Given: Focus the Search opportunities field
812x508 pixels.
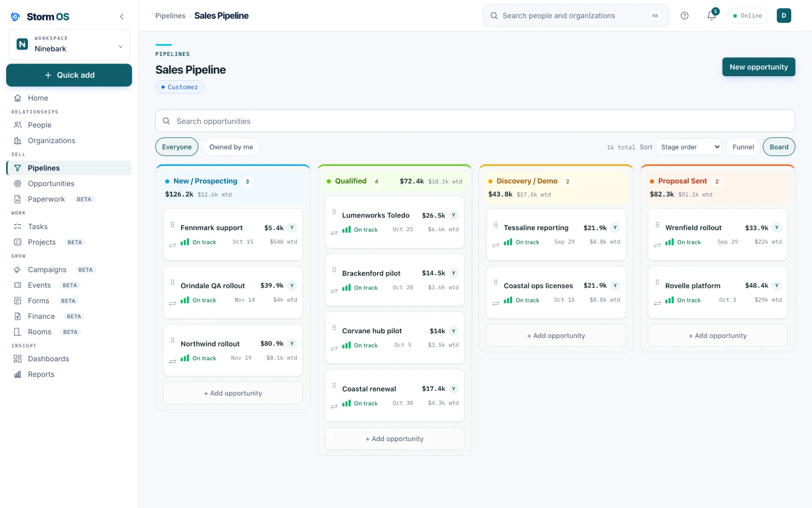Looking at the screenshot, I should (475, 121).
